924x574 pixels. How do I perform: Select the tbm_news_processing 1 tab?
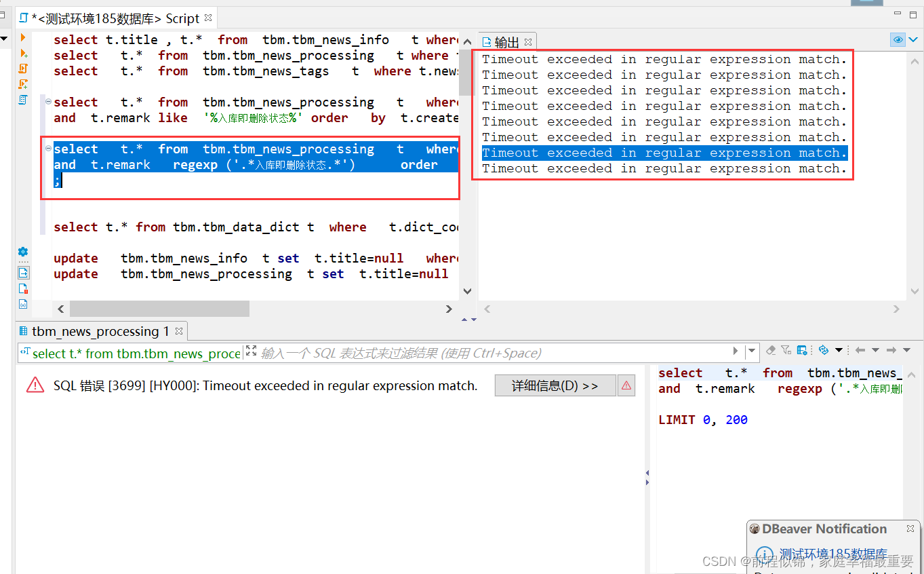coord(97,331)
